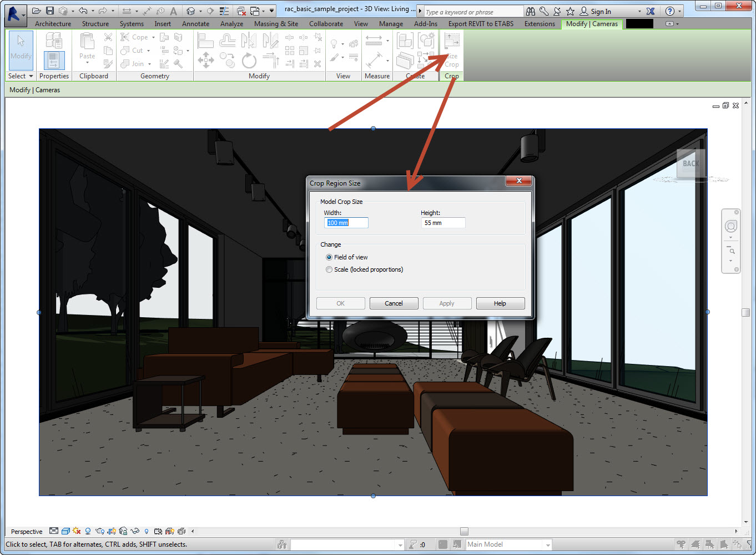The width and height of the screenshot is (756, 555).
Task: Click the Width input field showing 100 mm
Action: click(x=346, y=222)
